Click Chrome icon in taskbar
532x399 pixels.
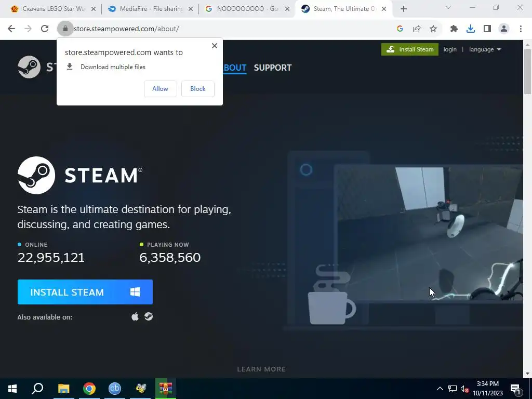click(89, 389)
